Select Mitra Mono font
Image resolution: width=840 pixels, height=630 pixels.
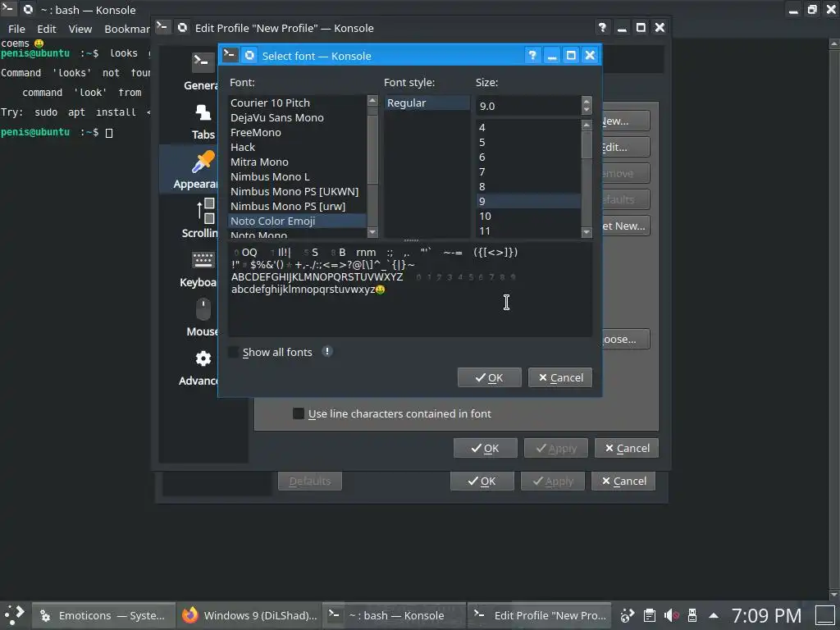(x=297, y=162)
